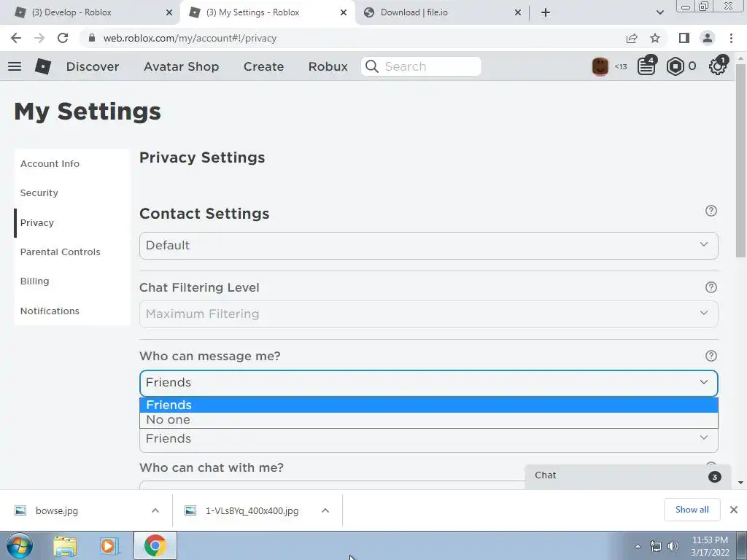Click the search magnifier icon

click(372, 66)
